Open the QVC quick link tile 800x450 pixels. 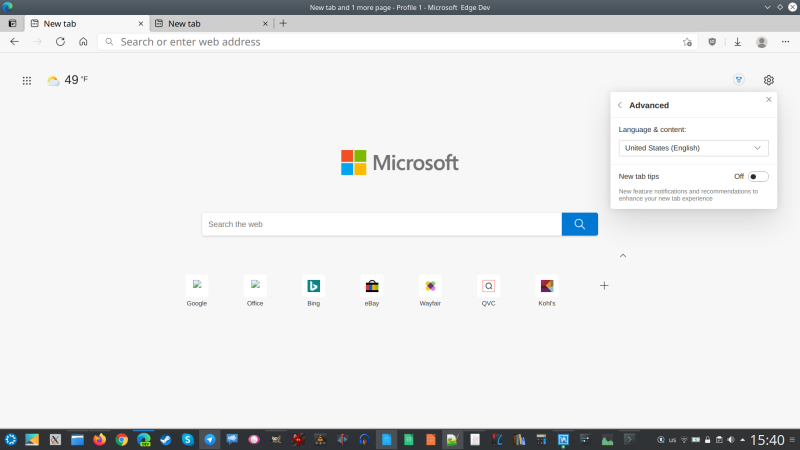pos(488,291)
